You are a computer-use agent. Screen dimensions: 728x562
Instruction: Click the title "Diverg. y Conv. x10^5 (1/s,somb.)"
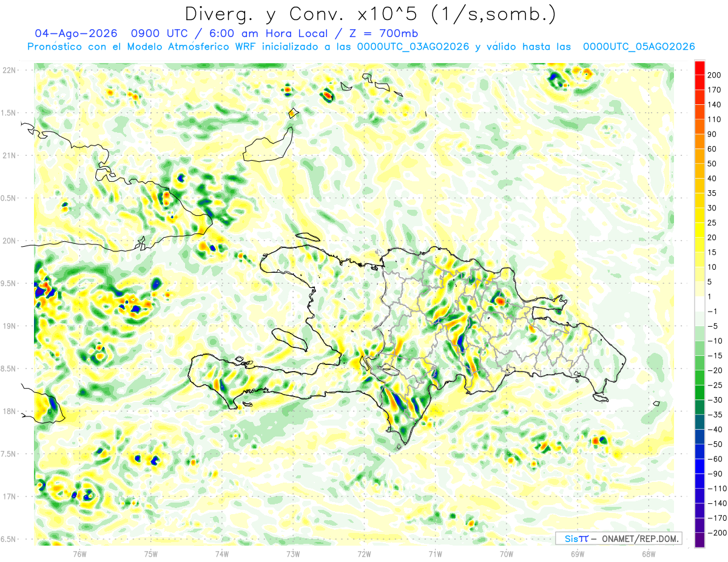370,13
